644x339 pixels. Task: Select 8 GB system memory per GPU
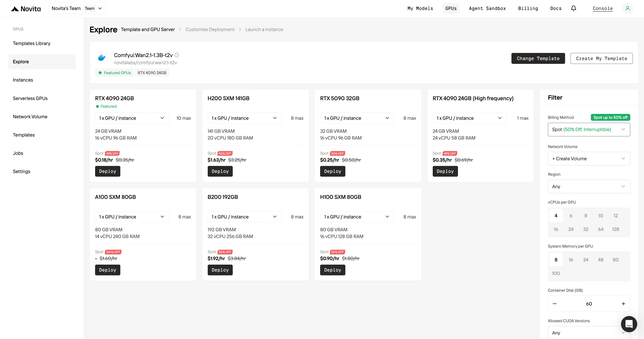tap(556, 260)
